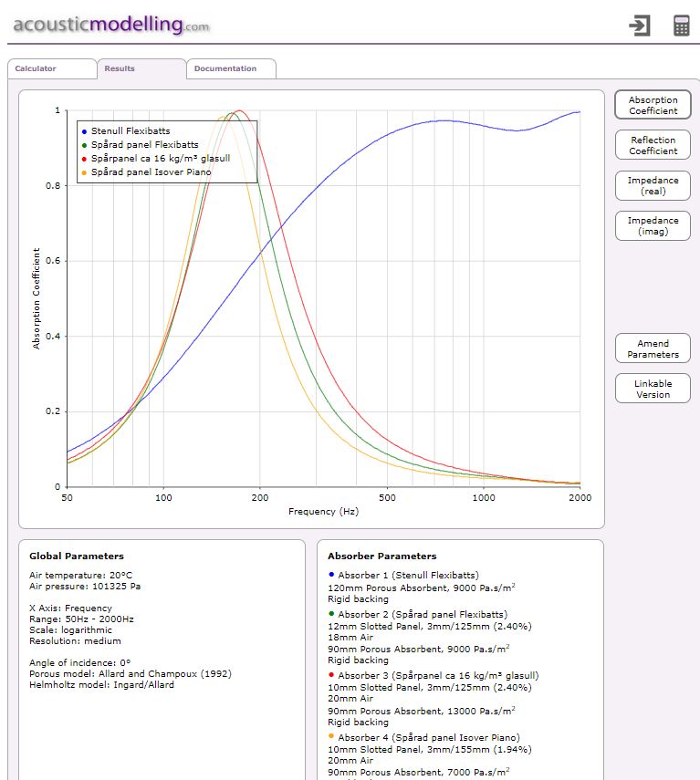This screenshot has height=780, width=700.
Task: Show the Reflection Coefficient graph
Action: 653,146
